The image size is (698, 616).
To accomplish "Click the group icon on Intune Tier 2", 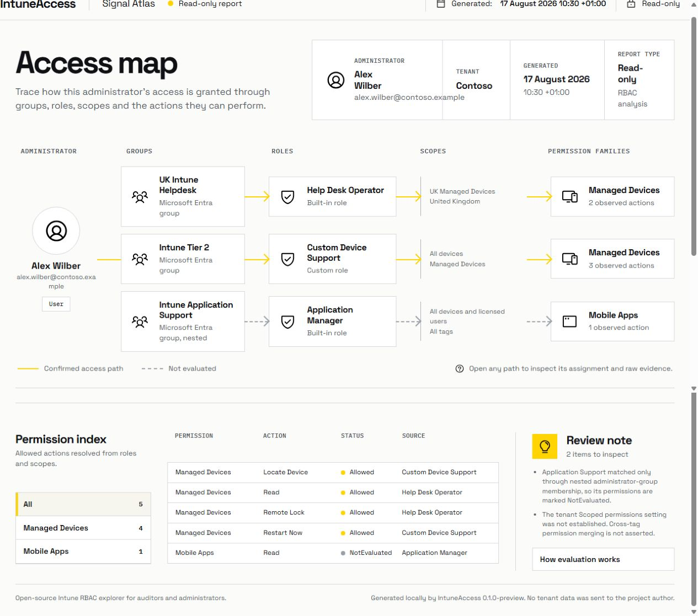I will pos(140,259).
